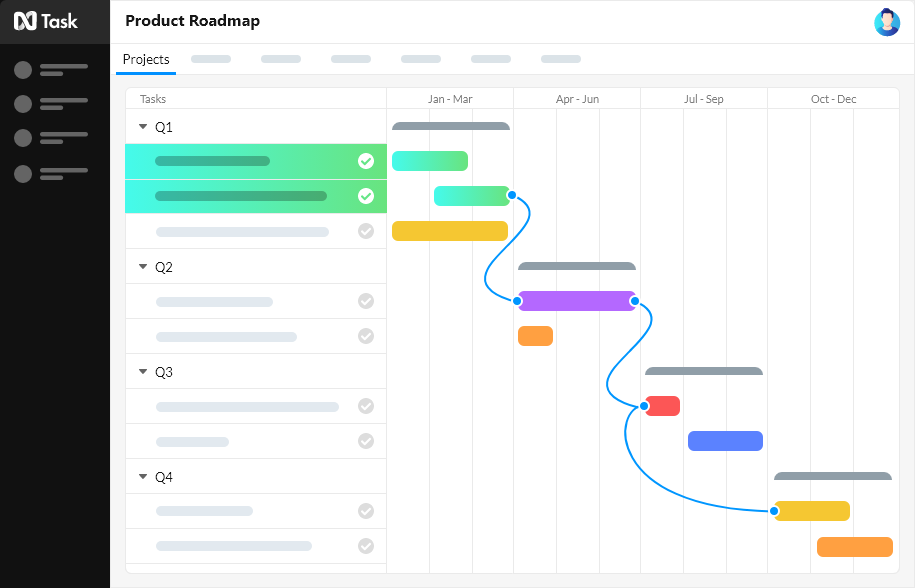Viewport: 915px width, 588px height.
Task: Toggle the check on the second Q4 task
Action: (366, 546)
